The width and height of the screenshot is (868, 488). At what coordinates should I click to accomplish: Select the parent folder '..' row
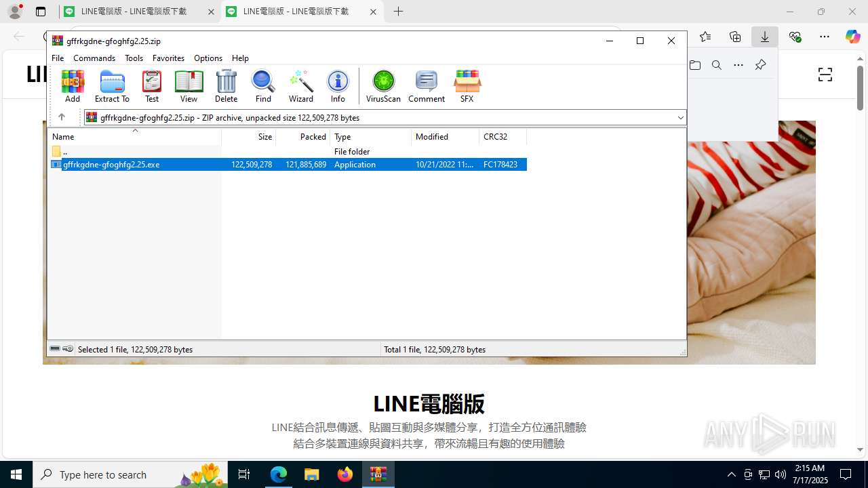(x=288, y=151)
